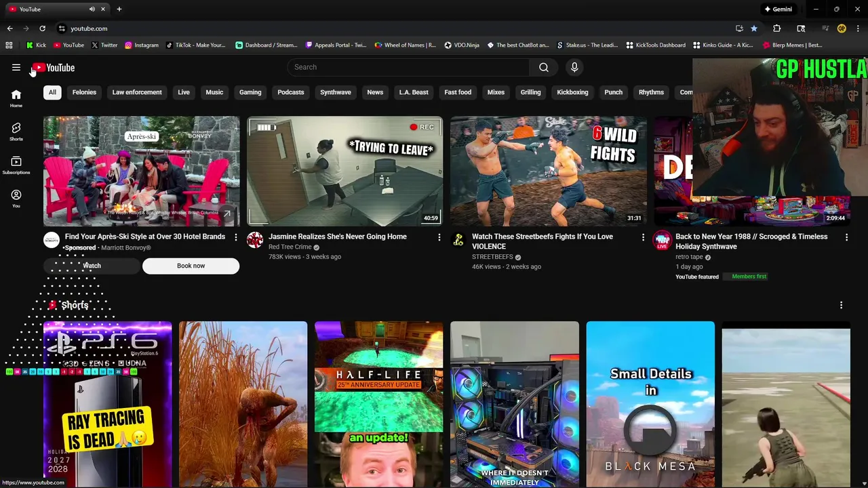Image resolution: width=868 pixels, height=488 pixels.
Task: Play the Trying To Leave video thumbnail
Action: (344, 171)
